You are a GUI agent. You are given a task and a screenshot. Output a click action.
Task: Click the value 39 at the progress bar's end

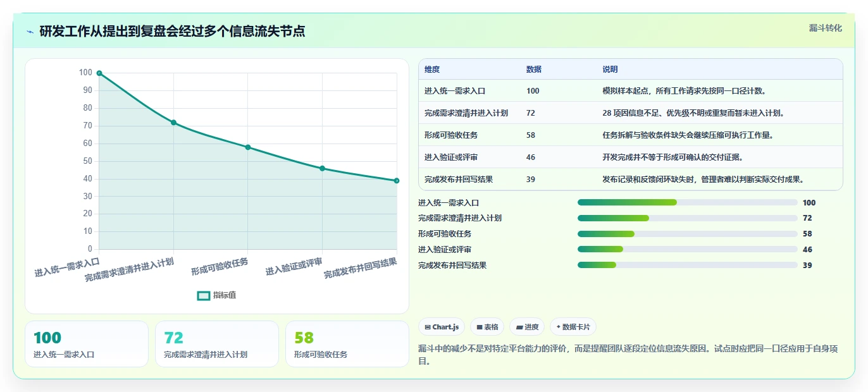(807, 266)
